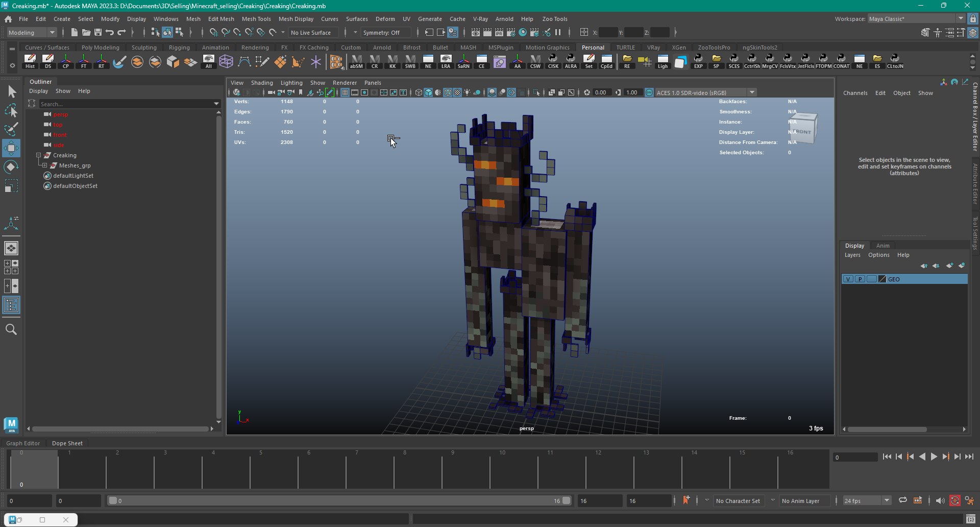Choose the Paint selection tool
The width and height of the screenshot is (980, 527).
click(x=11, y=129)
